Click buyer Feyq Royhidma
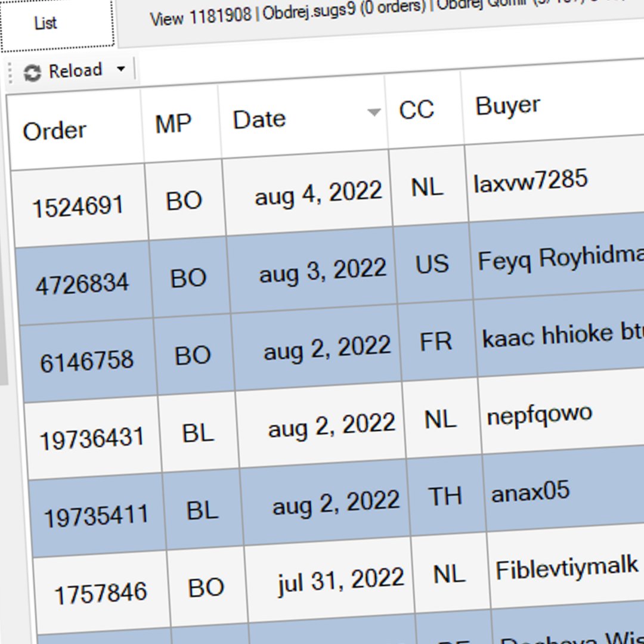The height and width of the screenshot is (644, 644). pos(561,259)
